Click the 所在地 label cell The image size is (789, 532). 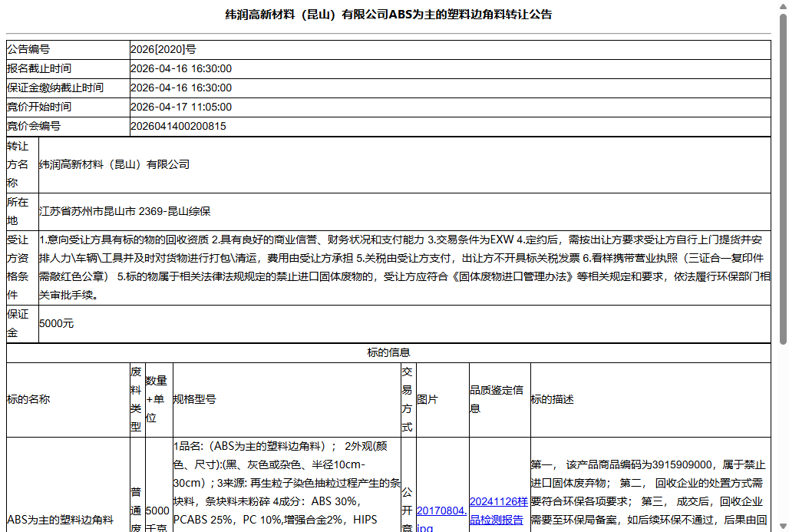tap(22, 212)
